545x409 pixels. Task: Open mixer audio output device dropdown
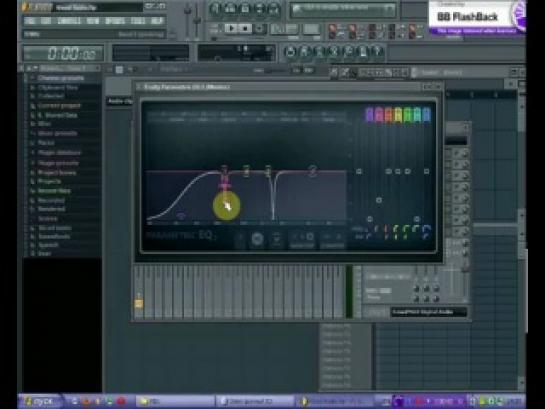point(428,312)
